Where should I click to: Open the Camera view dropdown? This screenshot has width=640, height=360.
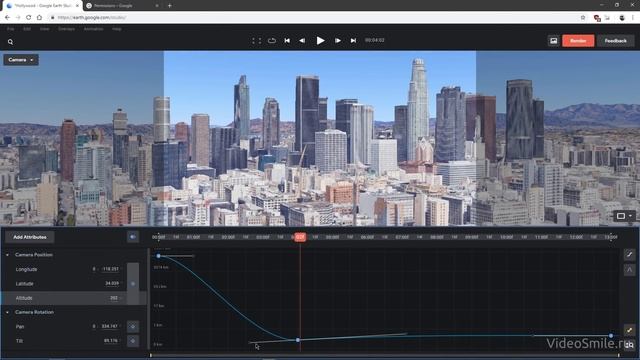click(21, 60)
